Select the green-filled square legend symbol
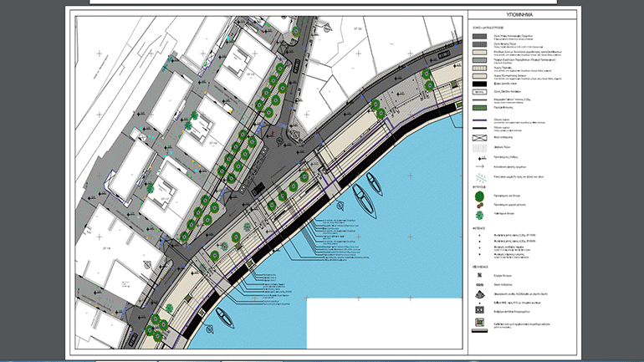This screenshot has width=644, height=362. (481, 320)
